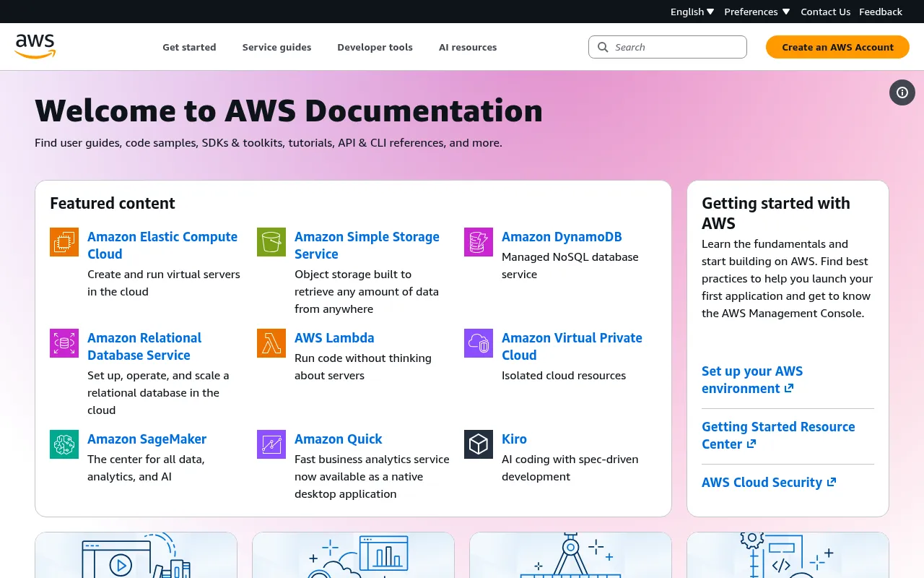924x578 pixels.
Task: Click 'Run code without thinking about servers' text
Action: click(x=363, y=366)
